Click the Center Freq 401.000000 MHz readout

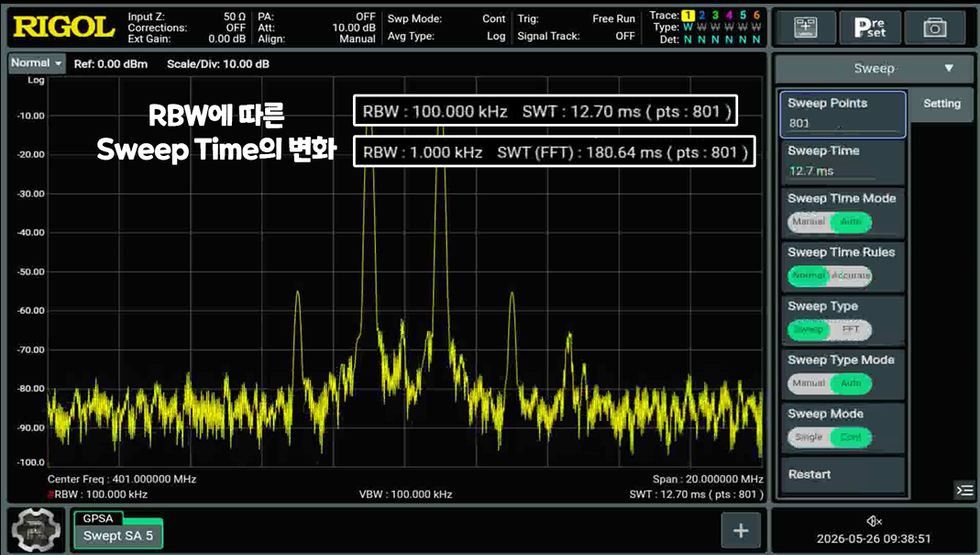click(x=122, y=479)
